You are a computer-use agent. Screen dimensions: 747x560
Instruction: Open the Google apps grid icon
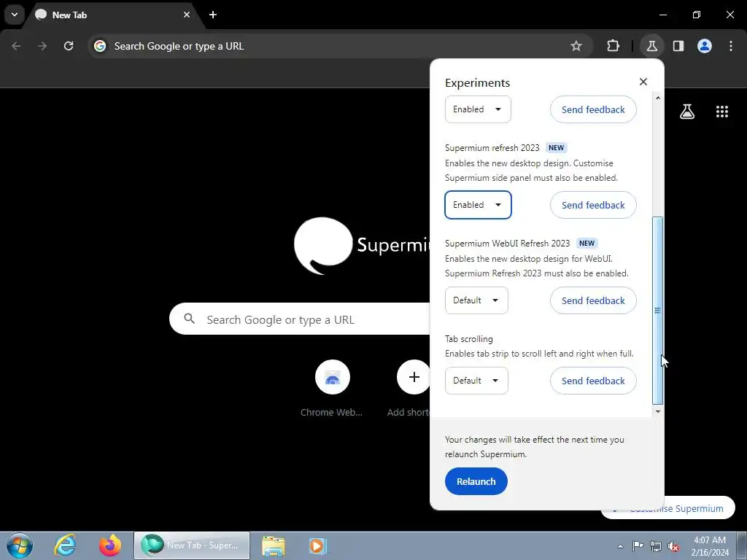(722, 112)
